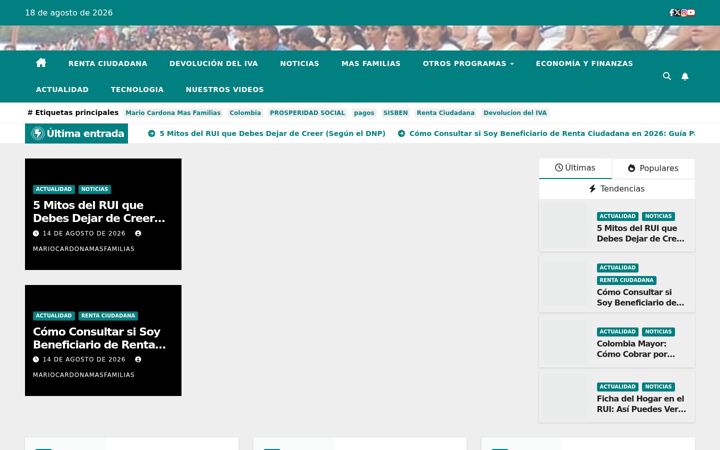The height and width of the screenshot is (450, 720).
Task: Click Actualidad badge on featured Cómo Consultar card
Action: pyautogui.click(x=54, y=316)
